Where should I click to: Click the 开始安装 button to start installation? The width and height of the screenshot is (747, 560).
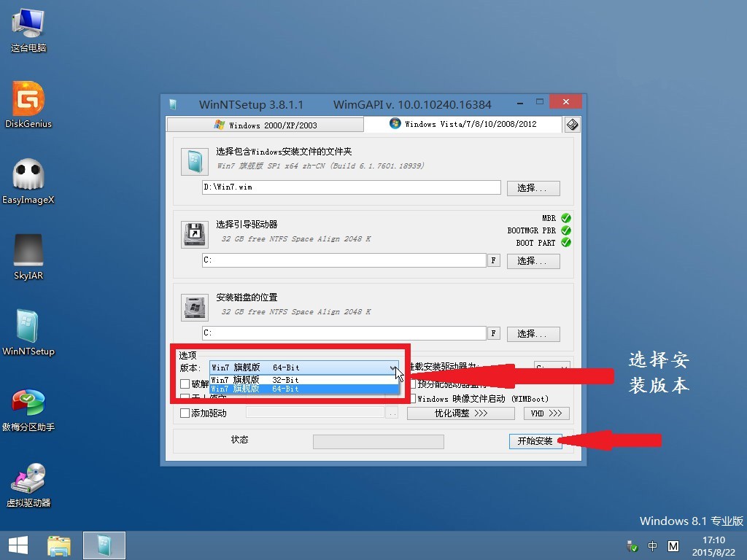click(535, 441)
